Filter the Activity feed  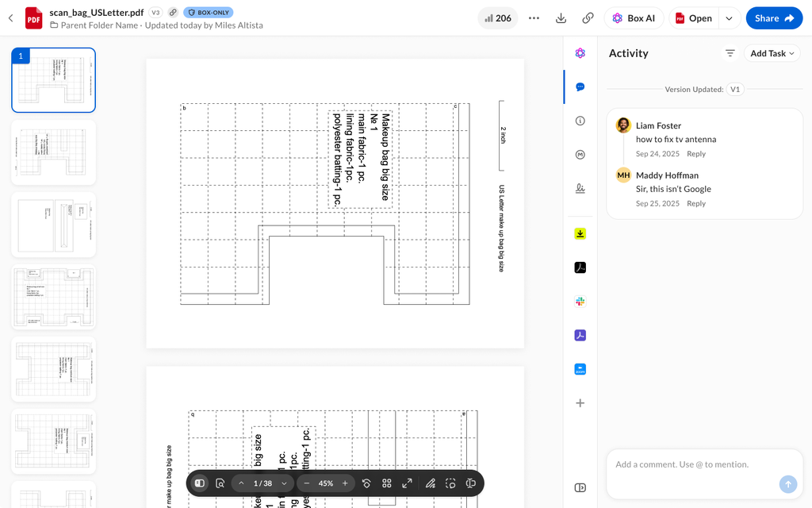tap(730, 53)
